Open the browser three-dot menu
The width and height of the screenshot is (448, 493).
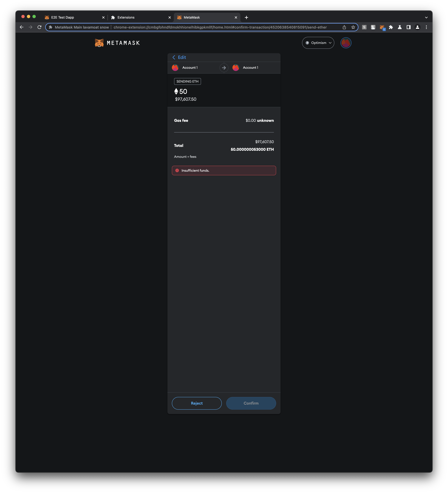click(x=427, y=27)
